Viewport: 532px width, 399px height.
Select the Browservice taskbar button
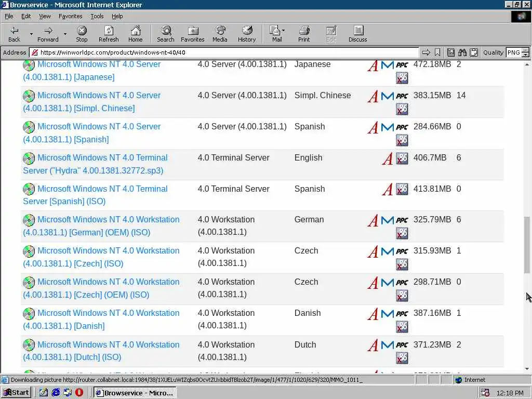click(135, 393)
